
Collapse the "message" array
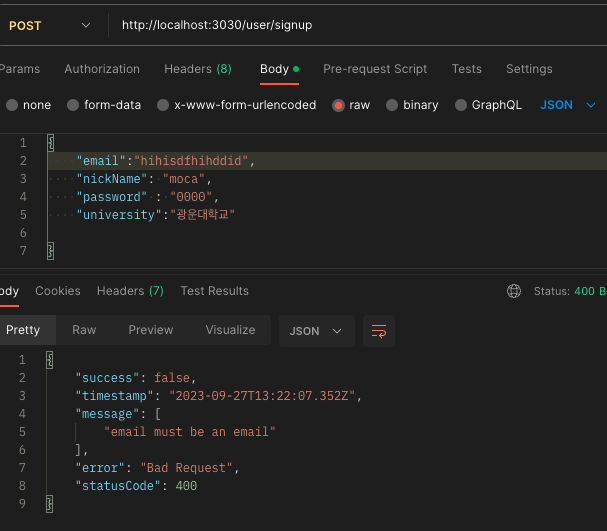[x=118, y=414]
